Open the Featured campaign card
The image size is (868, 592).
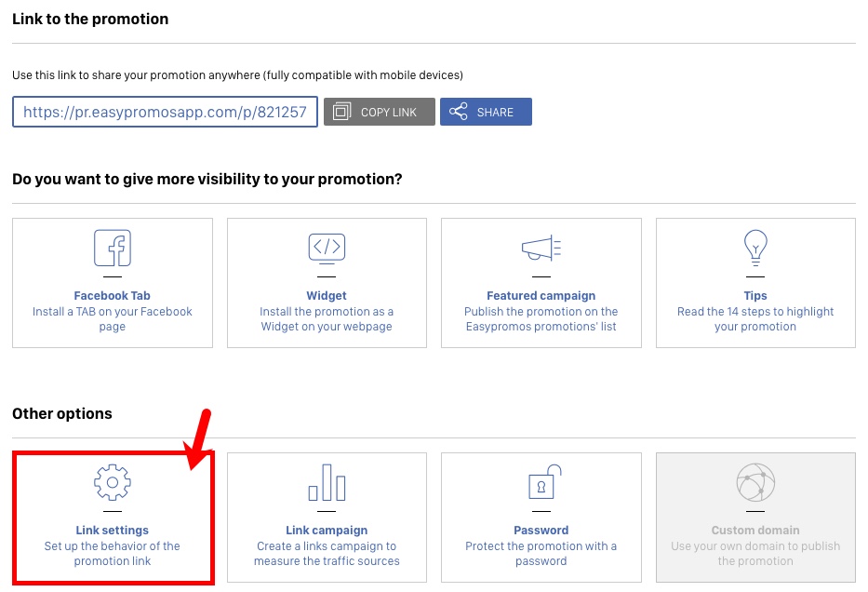tap(541, 282)
